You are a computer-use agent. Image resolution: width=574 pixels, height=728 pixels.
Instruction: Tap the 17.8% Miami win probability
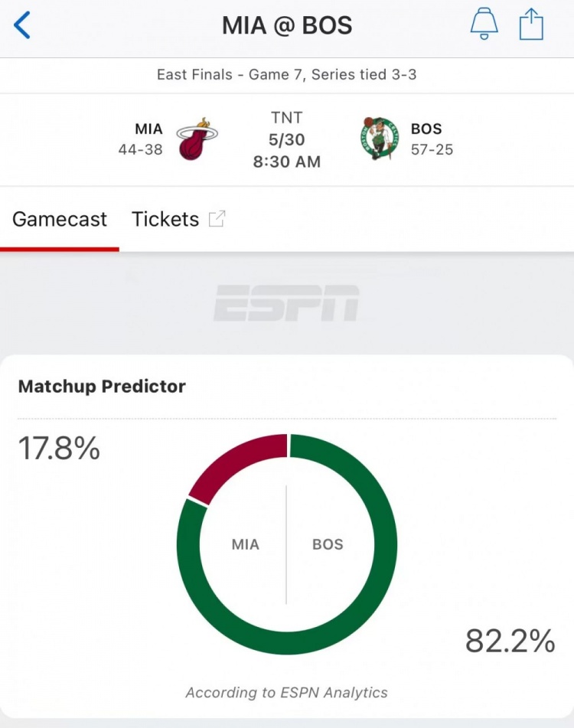59,449
